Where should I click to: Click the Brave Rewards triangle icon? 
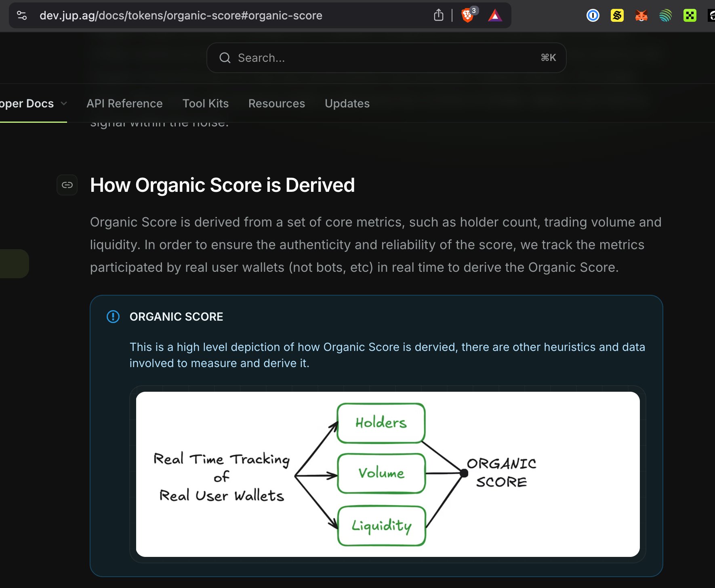click(x=495, y=16)
